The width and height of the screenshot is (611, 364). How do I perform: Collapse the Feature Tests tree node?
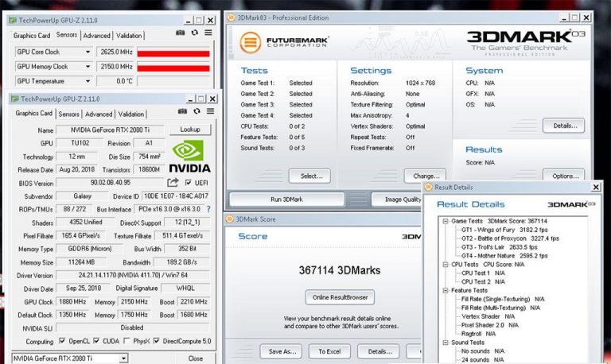446,290
